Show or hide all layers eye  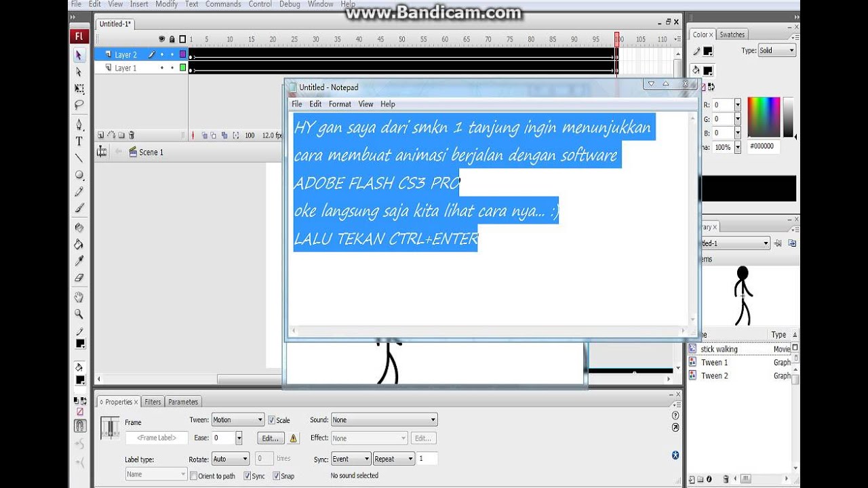161,39
